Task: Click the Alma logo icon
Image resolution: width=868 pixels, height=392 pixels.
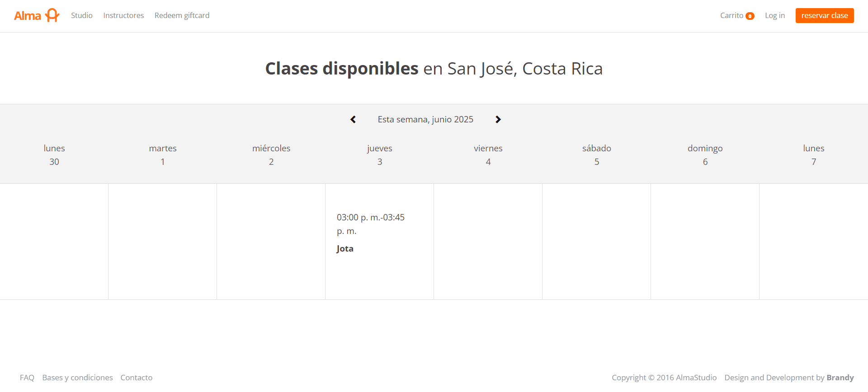Action: pos(37,15)
